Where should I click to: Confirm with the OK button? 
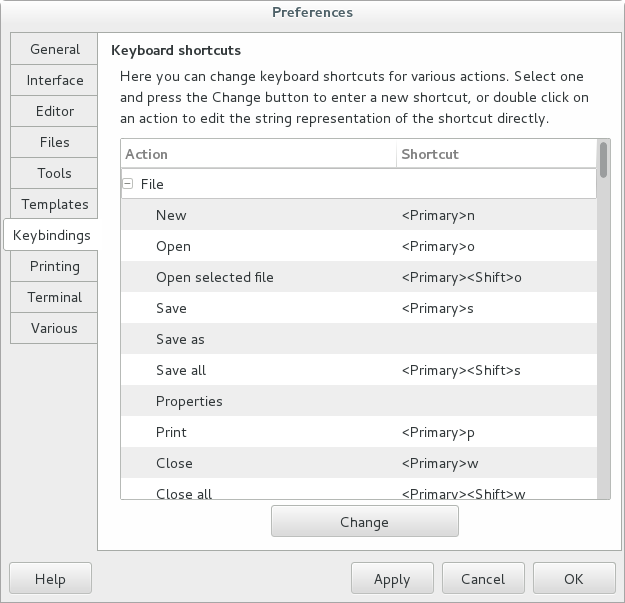coord(573,579)
